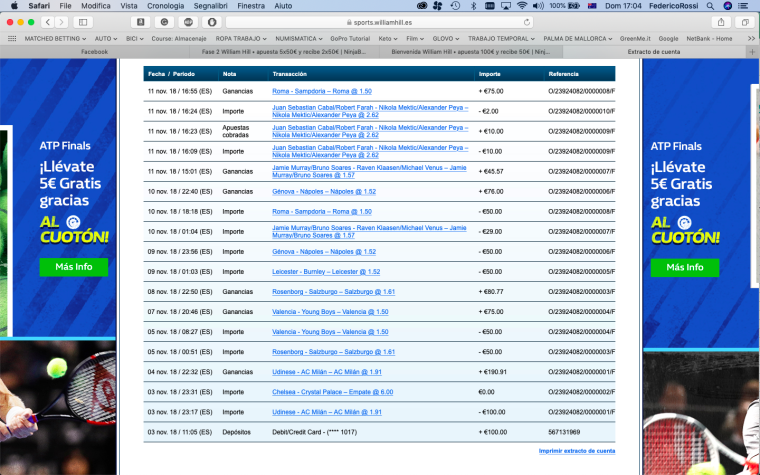Open Spotlight search in menu bar
Viewport: 760px width, 475px height.
pyautogui.click(x=710, y=6)
